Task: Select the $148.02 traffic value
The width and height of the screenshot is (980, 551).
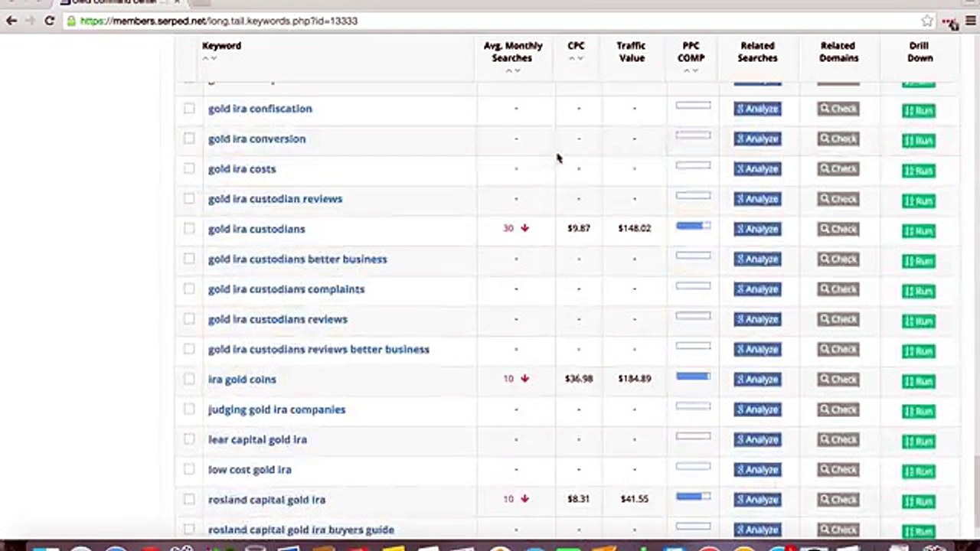Action: point(635,228)
